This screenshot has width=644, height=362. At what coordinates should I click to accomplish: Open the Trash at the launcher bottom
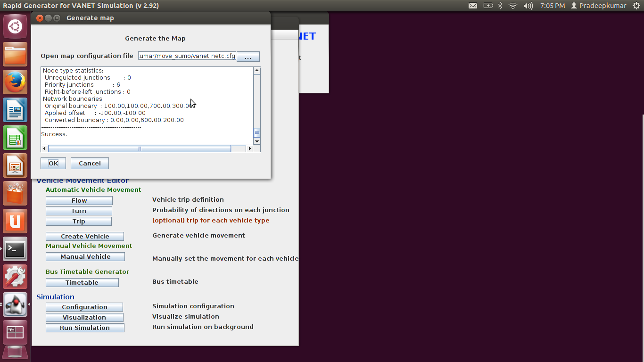pyautogui.click(x=15, y=354)
